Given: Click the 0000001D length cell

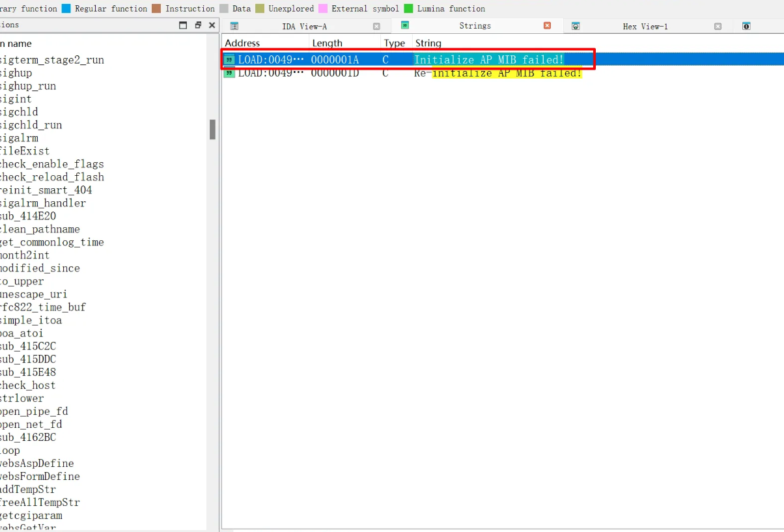Looking at the screenshot, I should point(335,73).
